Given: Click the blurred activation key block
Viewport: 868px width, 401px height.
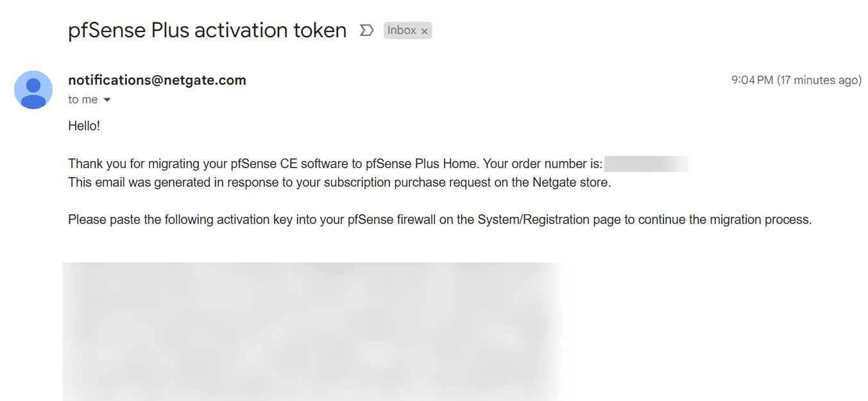Looking at the screenshot, I should pyautogui.click(x=314, y=330).
